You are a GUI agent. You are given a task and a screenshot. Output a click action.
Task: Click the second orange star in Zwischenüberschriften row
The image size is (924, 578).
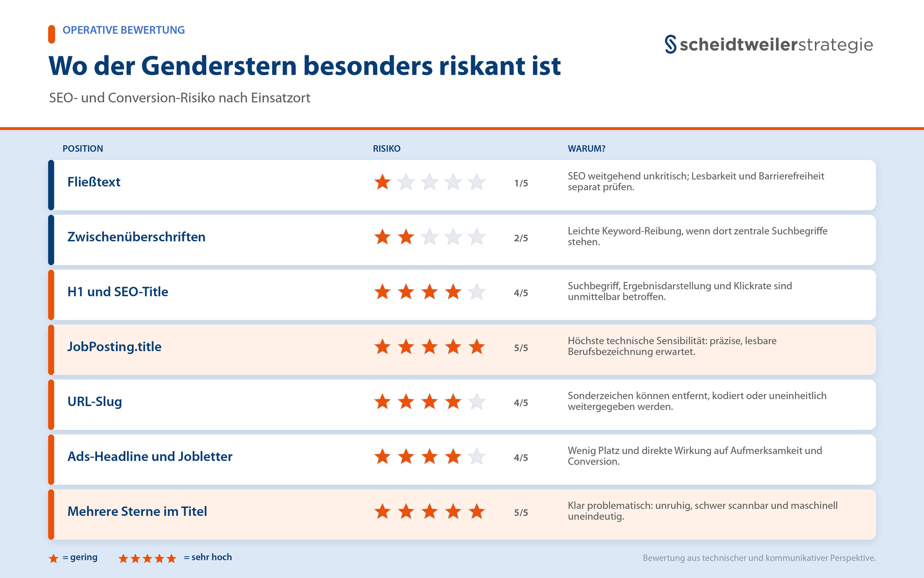406,237
